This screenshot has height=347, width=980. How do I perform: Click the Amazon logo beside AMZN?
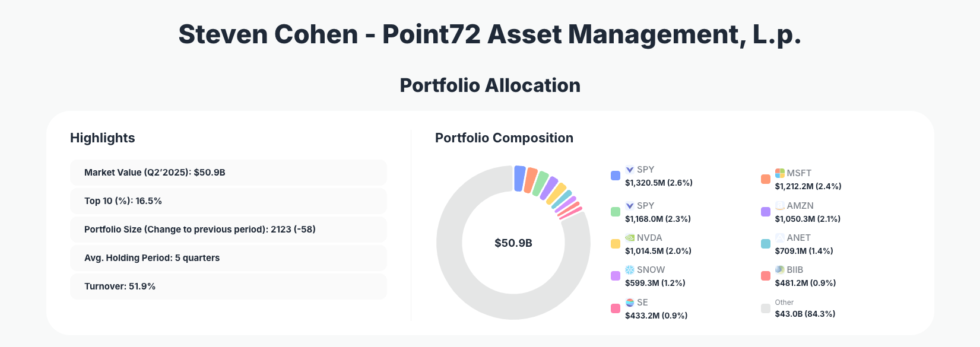(780, 206)
